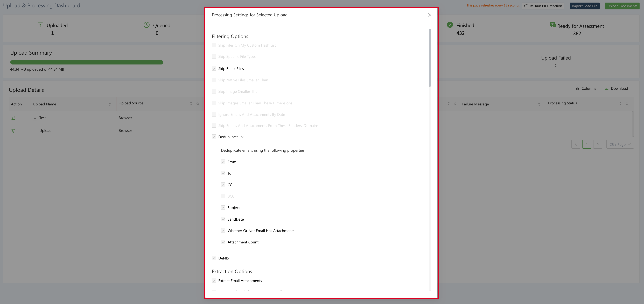Open the 25 / Page size dropdown
The image size is (644, 304).
(620, 144)
